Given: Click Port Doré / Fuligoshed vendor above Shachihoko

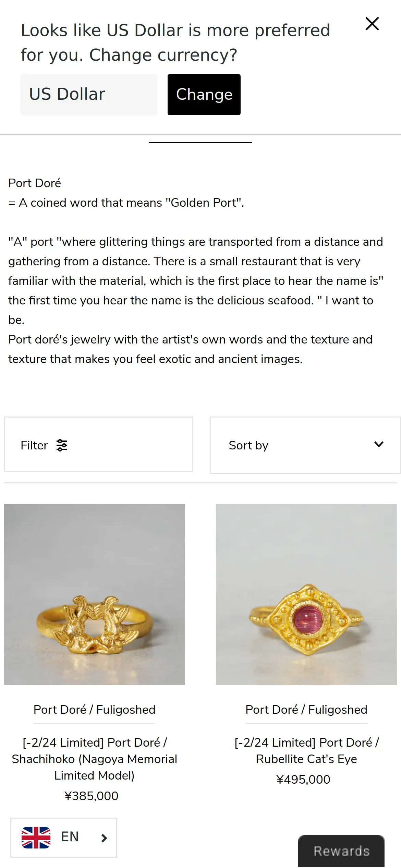Looking at the screenshot, I should (94, 709).
